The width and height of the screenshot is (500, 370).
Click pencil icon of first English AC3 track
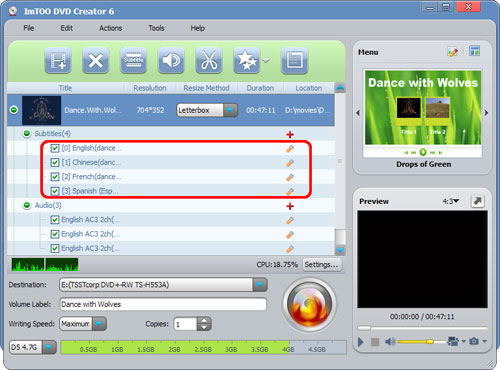click(290, 220)
